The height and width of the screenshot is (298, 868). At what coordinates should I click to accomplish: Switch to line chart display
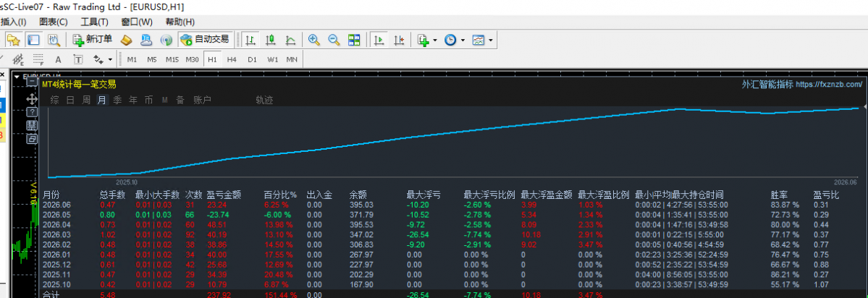pos(290,40)
